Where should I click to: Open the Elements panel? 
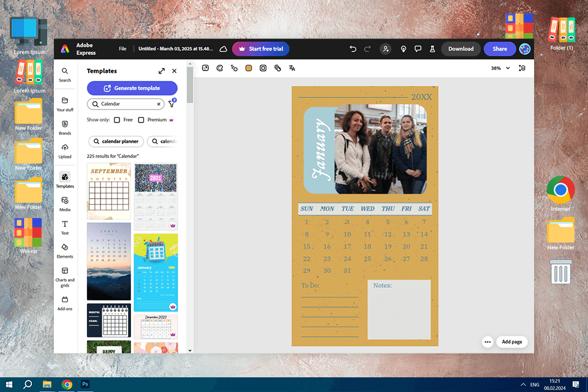pyautogui.click(x=65, y=251)
